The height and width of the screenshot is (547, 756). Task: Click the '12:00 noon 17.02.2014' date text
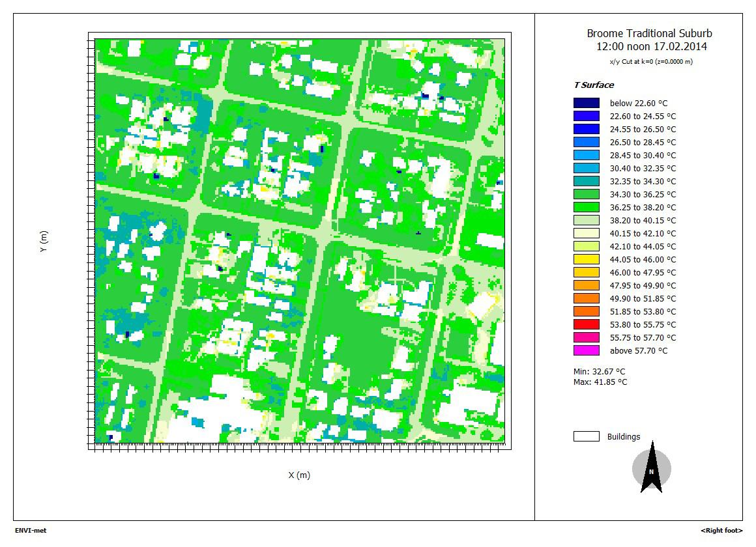651,46
